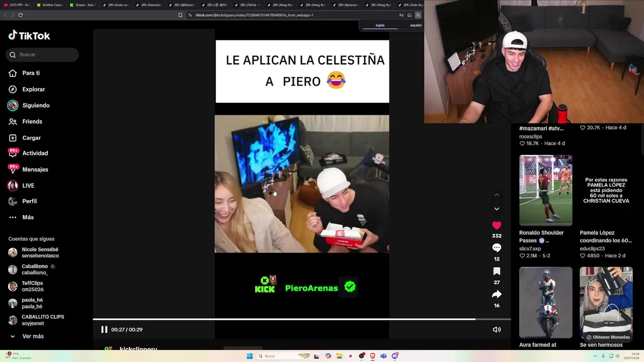This screenshot has height=362, width=644.
Task: Switch to the (147) PPP YouTube tab
Action: pyautogui.click(x=17, y=5)
